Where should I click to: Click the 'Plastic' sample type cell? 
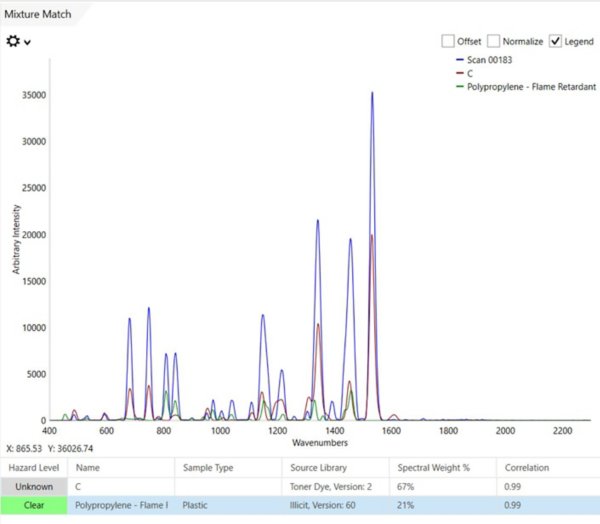point(228,505)
